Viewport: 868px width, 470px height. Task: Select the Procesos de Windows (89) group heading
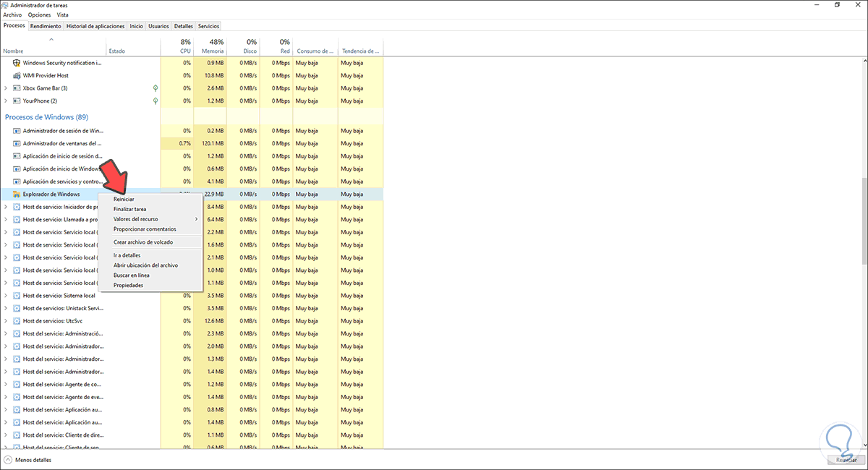[46, 116]
